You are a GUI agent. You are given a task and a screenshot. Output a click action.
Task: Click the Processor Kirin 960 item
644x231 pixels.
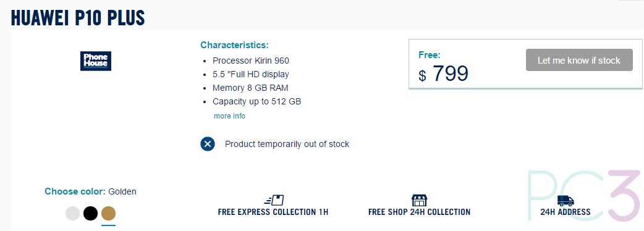point(251,61)
